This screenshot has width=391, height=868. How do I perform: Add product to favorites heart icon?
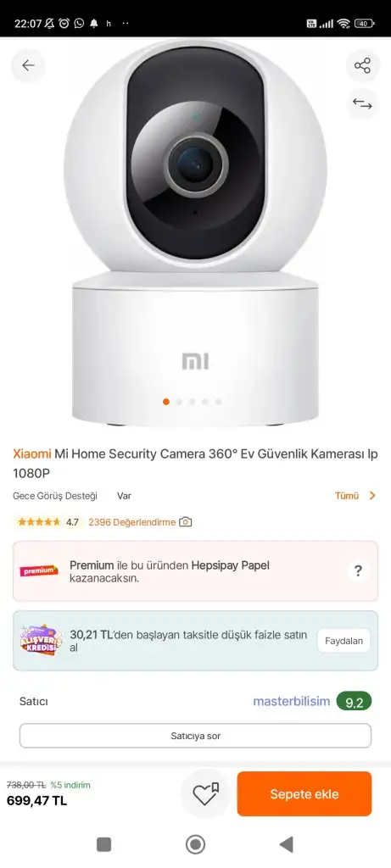[x=205, y=794]
